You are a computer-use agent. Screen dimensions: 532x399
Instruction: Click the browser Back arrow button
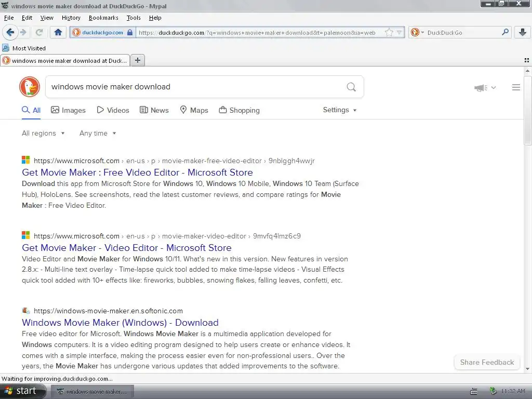point(10,32)
